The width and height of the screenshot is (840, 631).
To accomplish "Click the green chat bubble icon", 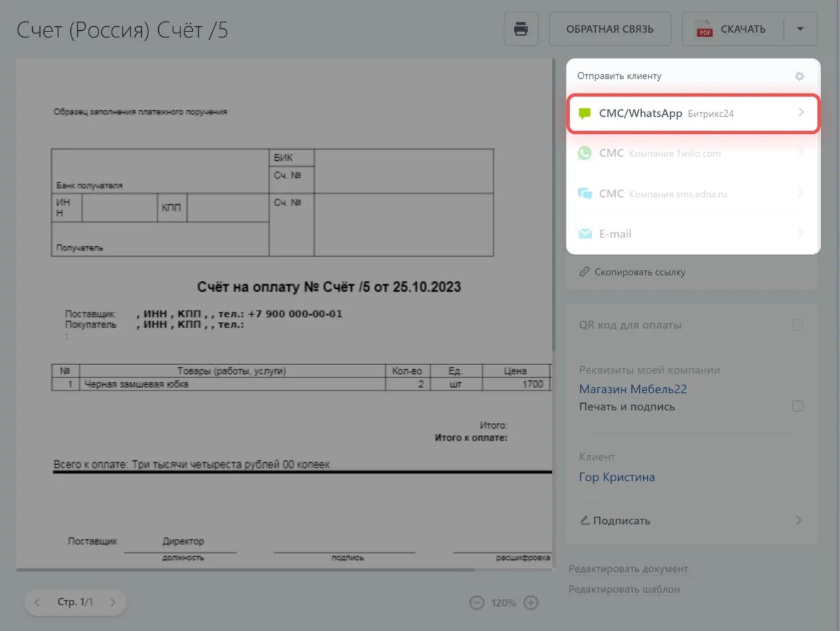I will (585, 114).
